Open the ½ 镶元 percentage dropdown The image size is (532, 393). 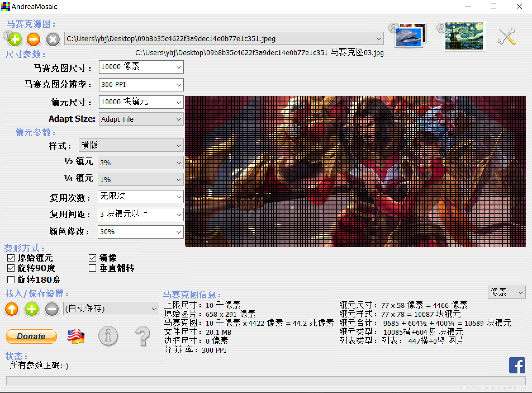(141, 163)
